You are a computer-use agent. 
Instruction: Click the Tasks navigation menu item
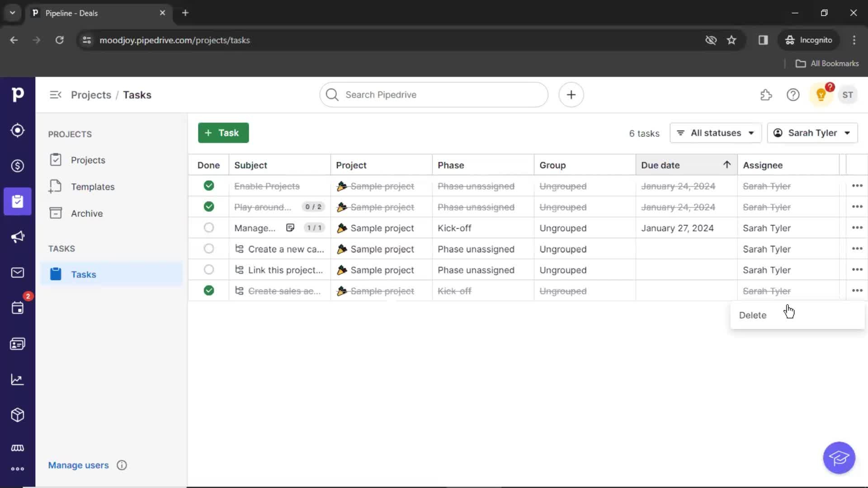pyautogui.click(x=84, y=274)
